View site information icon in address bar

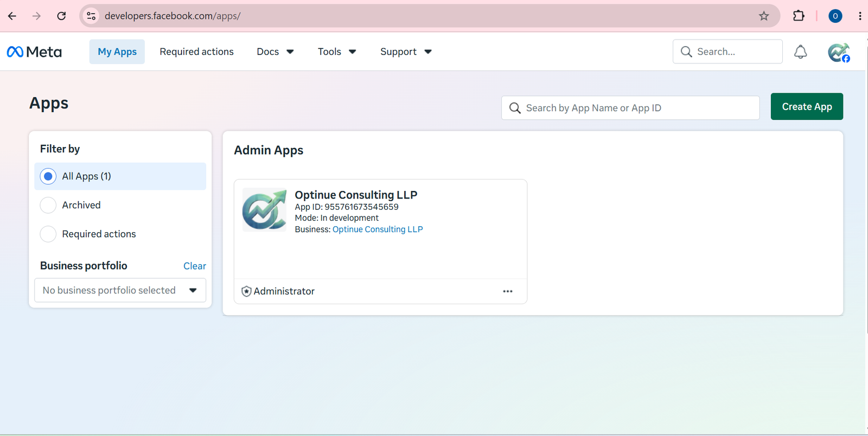tap(92, 16)
